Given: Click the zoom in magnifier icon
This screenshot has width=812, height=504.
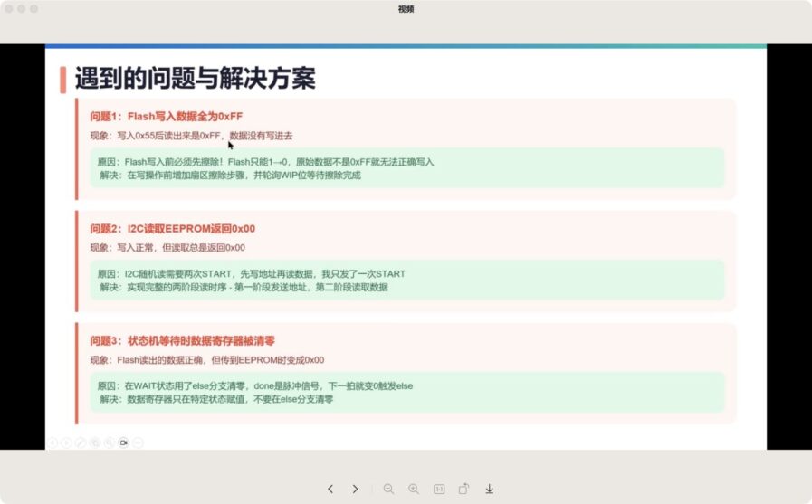Looking at the screenshot, I should pyautogui.click(x=414, y=489).
